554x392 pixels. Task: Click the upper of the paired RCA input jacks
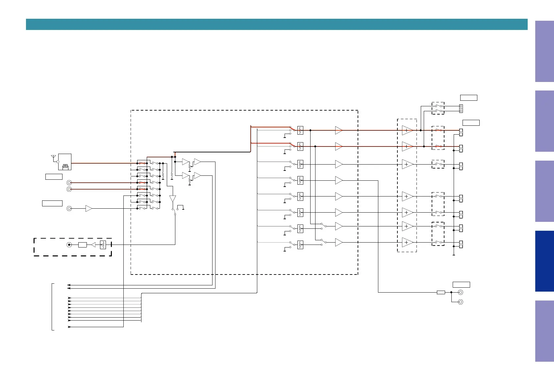(69, 183)
